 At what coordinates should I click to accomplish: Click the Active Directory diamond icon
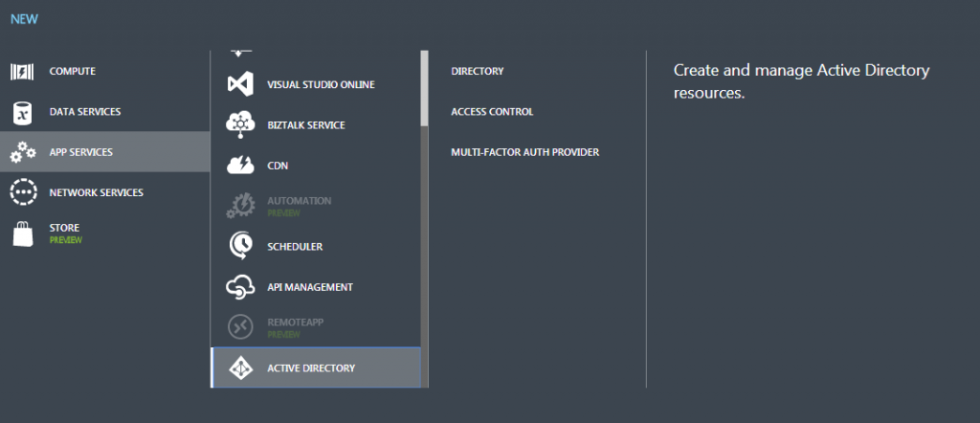(x=240, y=368)
